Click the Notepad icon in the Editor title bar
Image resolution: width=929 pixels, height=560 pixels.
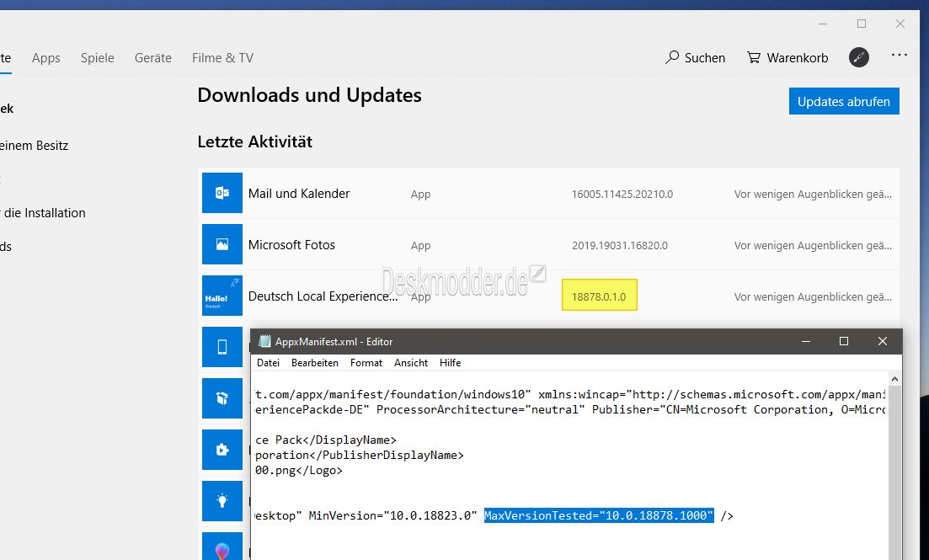[x=265, y=342]
